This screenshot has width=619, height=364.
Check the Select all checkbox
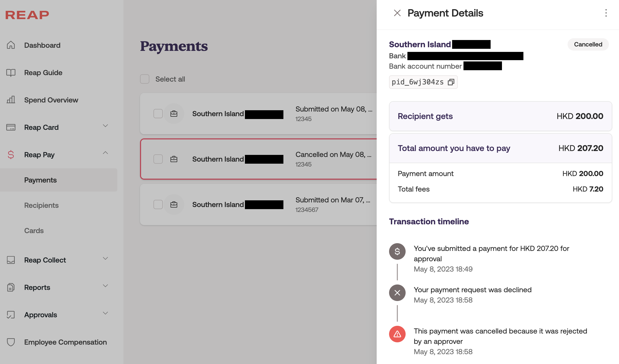pos(145,79)
